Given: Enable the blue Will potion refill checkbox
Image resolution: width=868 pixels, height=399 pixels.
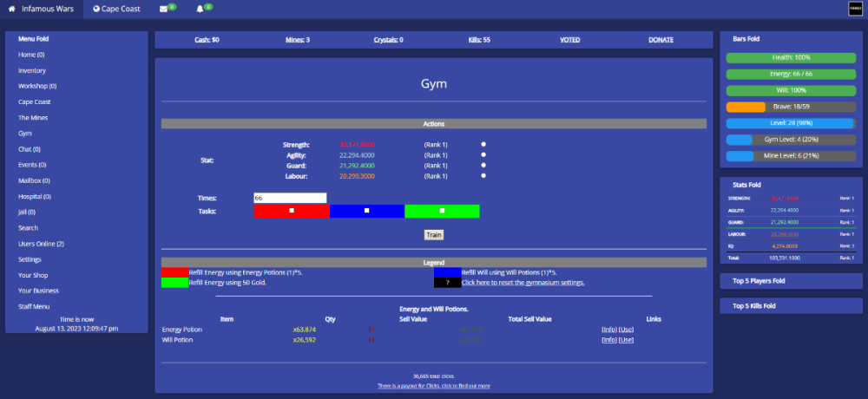Looking at the screenshot, I should point(367,211).
